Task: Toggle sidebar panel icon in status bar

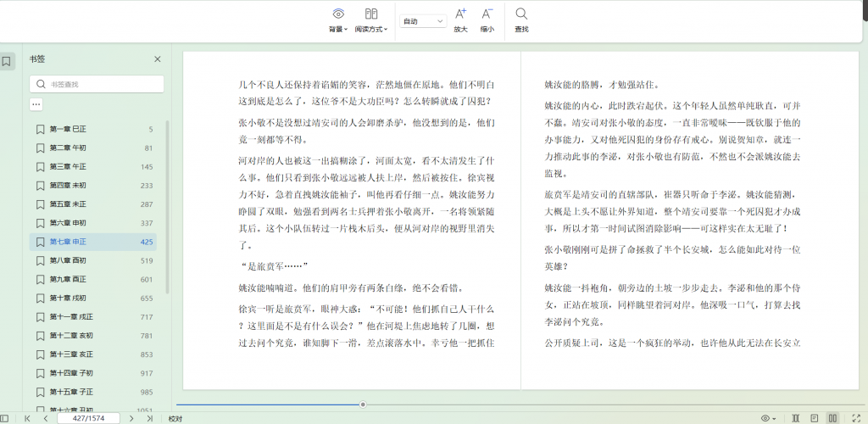Action: tap(4, 418)
